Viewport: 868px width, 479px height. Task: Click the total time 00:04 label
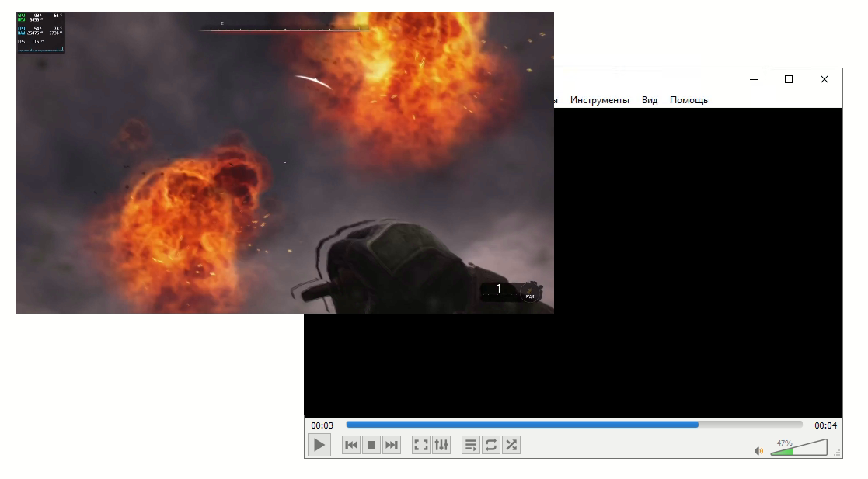825,425
